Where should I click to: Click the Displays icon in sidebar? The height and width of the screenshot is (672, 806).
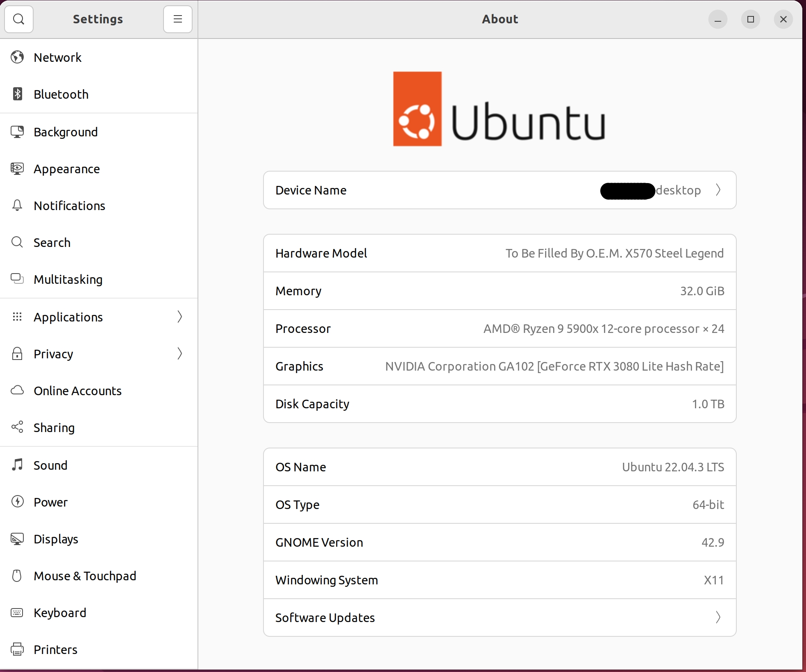coord(17,539)
